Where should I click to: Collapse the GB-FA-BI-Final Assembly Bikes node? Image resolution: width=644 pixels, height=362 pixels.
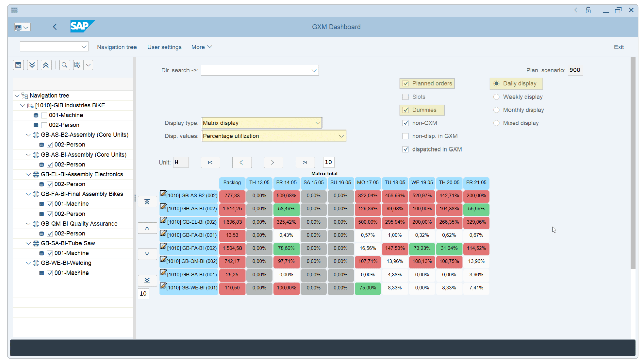28,194
